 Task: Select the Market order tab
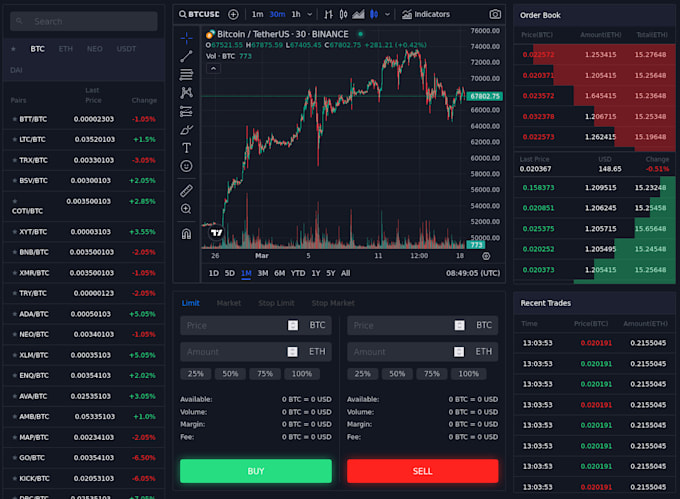tap(229, 303)
